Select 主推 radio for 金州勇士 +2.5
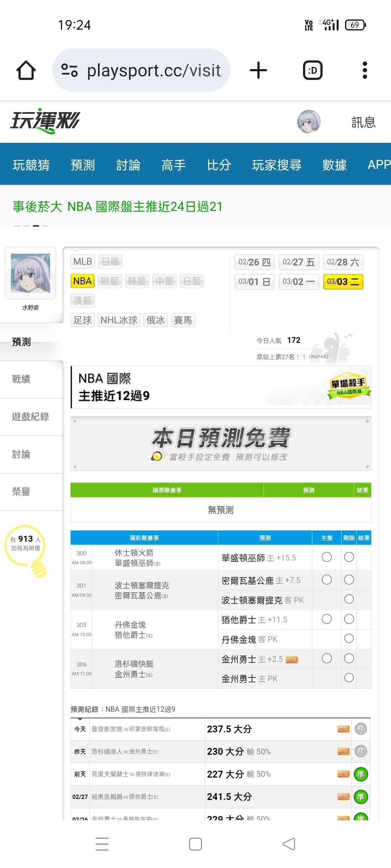391x868 pixels. coord(327,658)
